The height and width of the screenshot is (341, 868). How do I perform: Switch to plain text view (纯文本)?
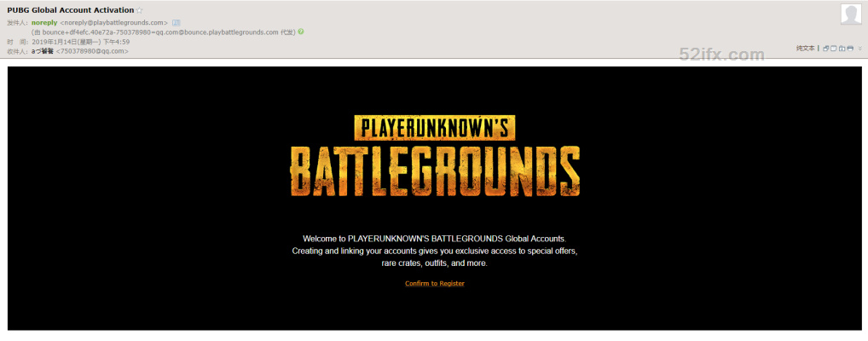[806, 48]
